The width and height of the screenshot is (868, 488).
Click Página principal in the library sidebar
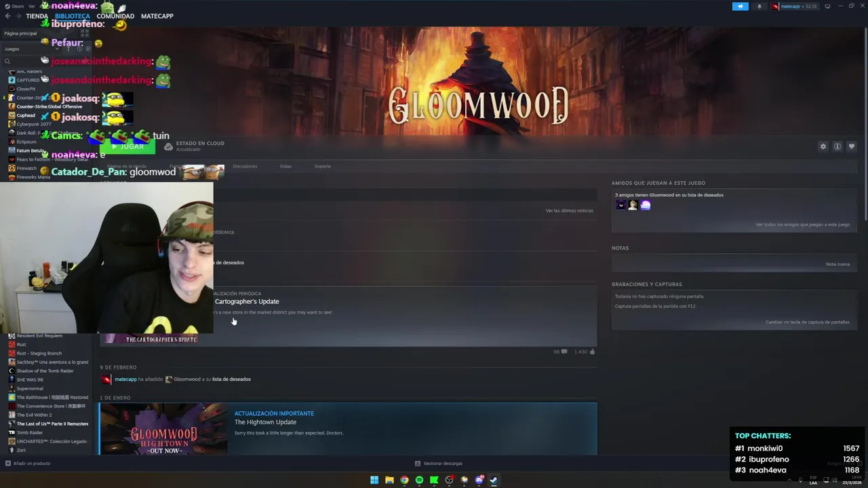pyautogui.click(x=20, y=33)
